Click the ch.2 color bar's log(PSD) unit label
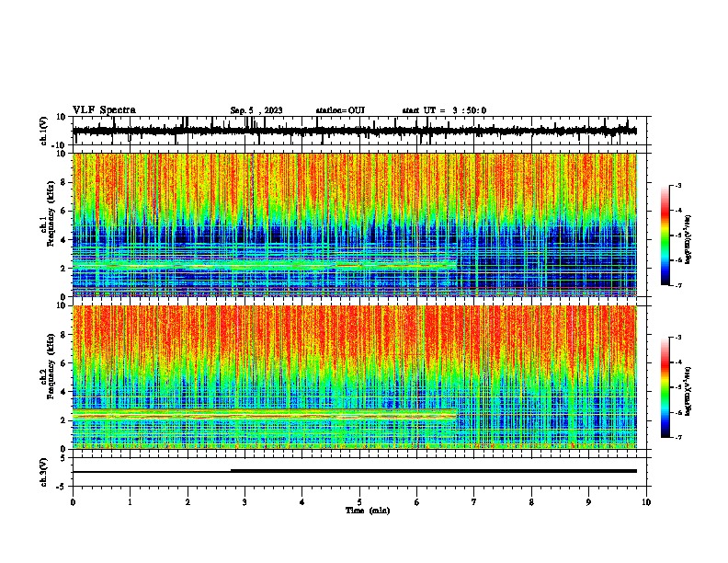This screenshot has width=728, height=563. (x=688, y=391)
